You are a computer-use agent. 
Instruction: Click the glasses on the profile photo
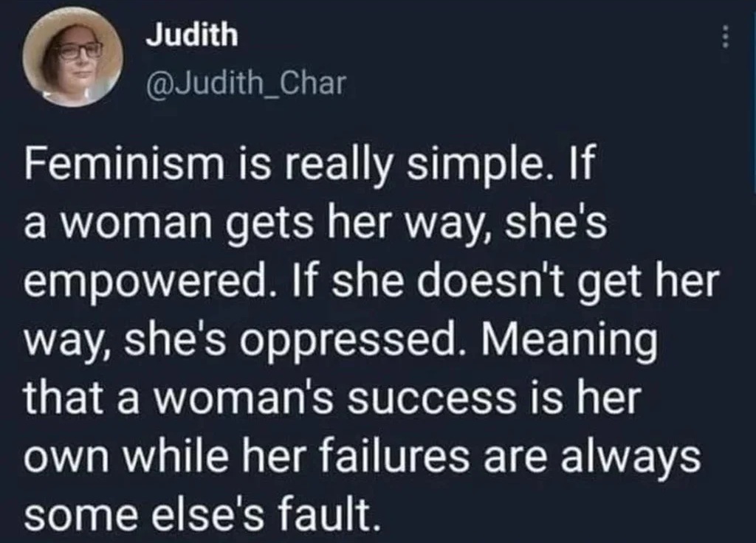(79, 51)
